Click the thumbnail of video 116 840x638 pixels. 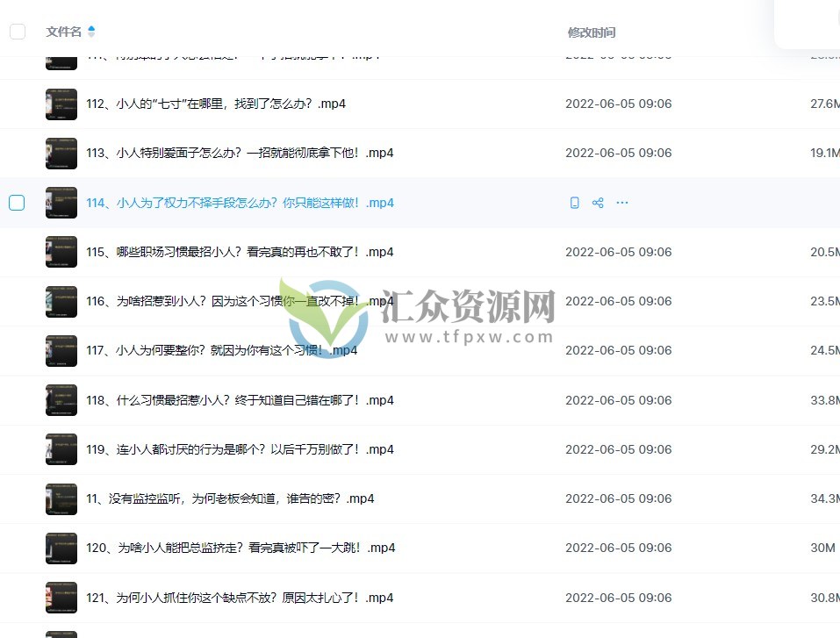point(61,301)
